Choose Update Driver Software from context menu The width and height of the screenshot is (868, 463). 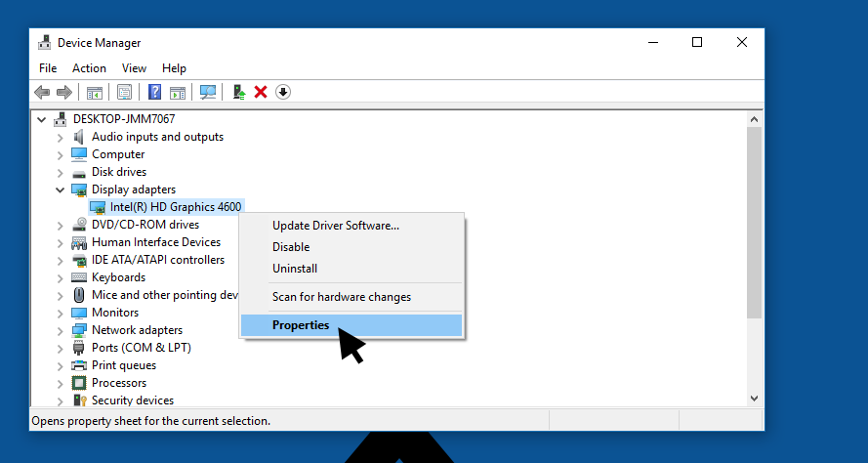pyautogui.click(x=351, y=226)
